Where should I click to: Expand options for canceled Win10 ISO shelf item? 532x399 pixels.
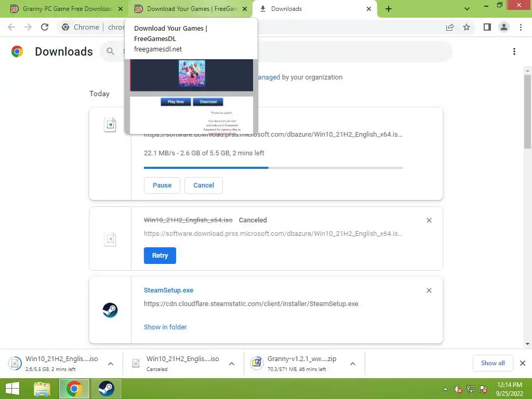click(232, 364)
